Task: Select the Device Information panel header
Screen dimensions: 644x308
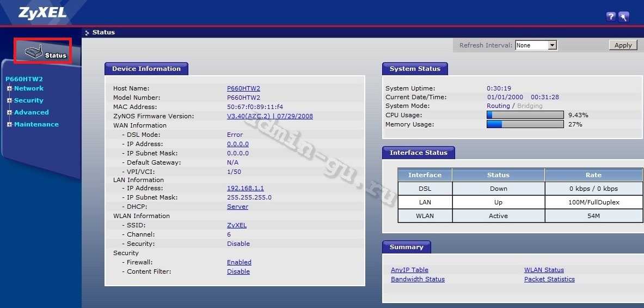Action: click(x=146, y=69)
